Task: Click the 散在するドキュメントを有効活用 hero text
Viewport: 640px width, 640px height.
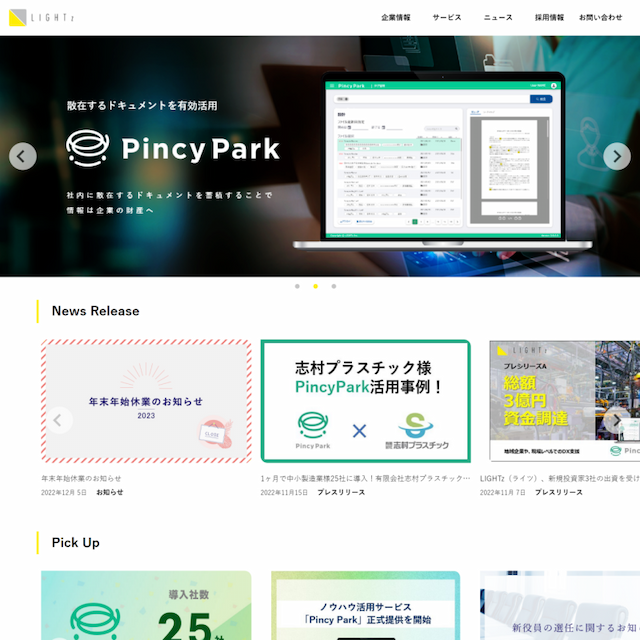Action: (142, 106)
